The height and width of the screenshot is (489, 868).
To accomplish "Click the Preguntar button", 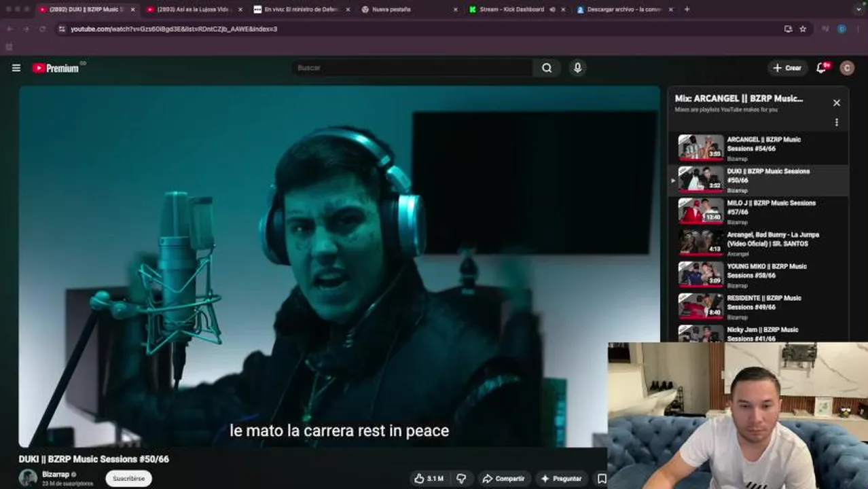I will pyautogui.click(x=561, y=479).
